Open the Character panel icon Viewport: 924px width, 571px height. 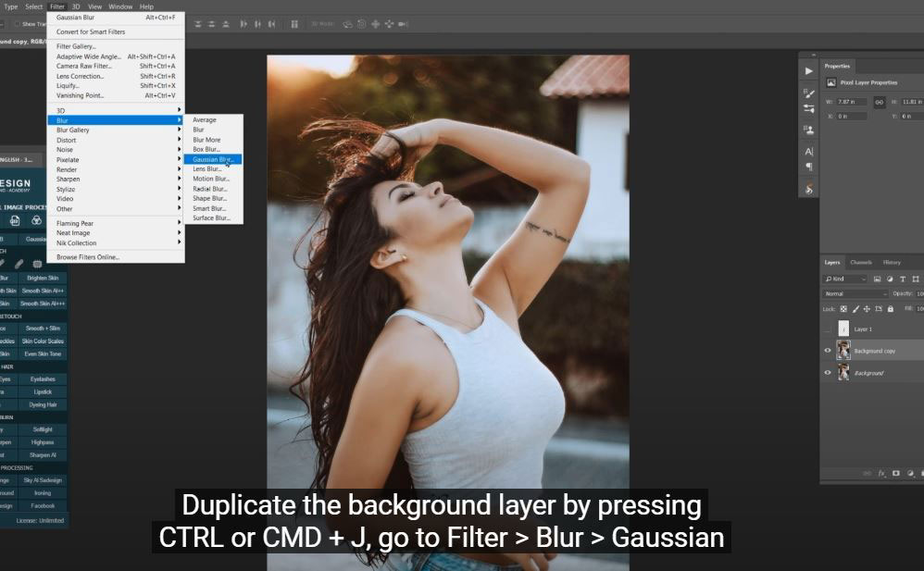(x=808, y=151)
